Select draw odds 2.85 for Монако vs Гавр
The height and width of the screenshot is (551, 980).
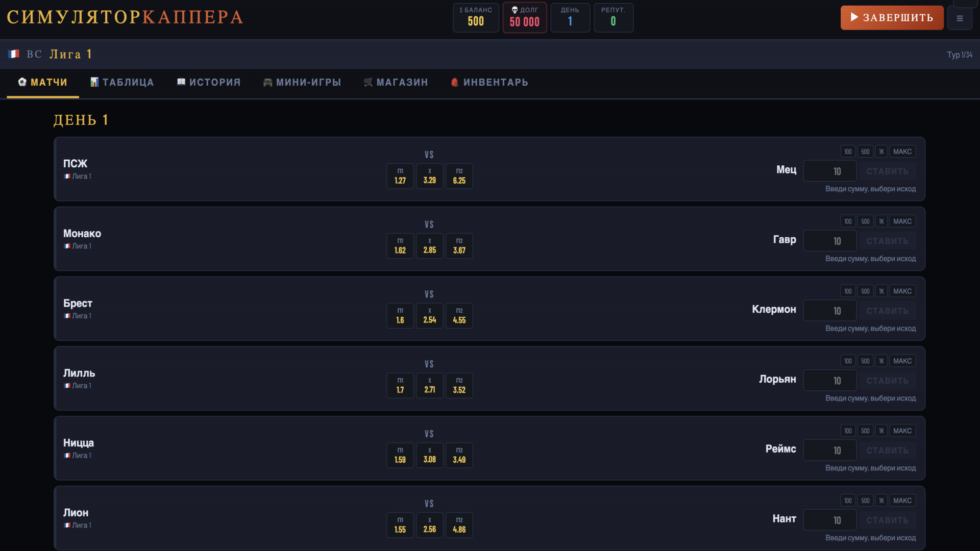429,246
